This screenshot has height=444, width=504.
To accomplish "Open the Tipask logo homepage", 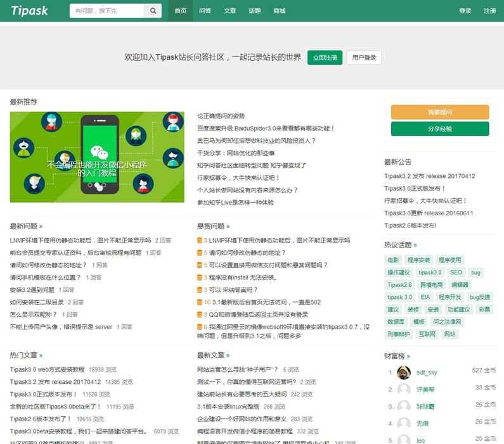I will [30, 11].
